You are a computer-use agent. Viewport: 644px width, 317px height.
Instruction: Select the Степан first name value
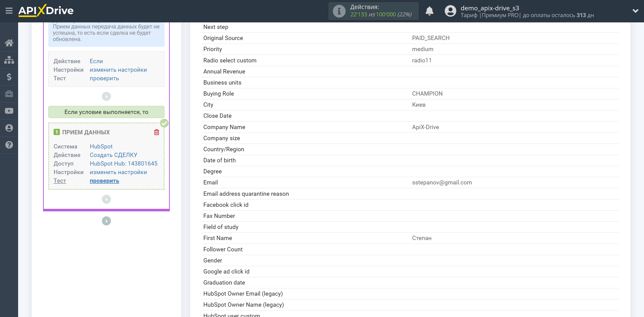tap(422, 238)
